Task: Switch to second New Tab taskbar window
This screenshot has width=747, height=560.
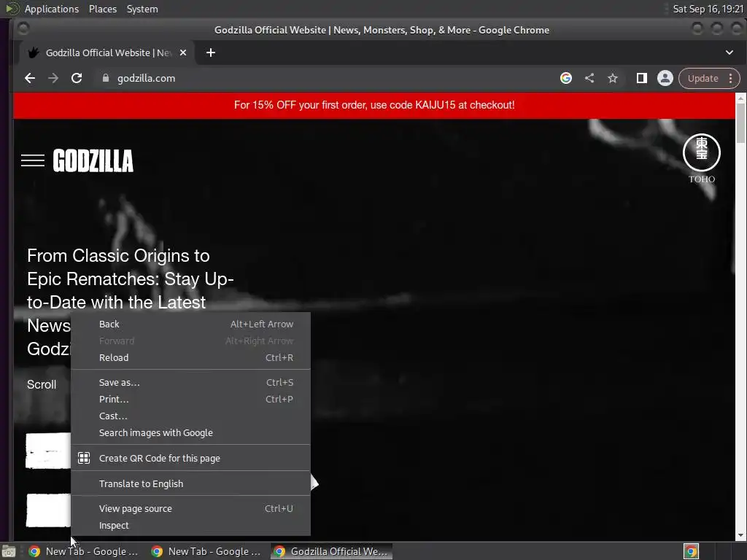Action: tap(206, 551)
